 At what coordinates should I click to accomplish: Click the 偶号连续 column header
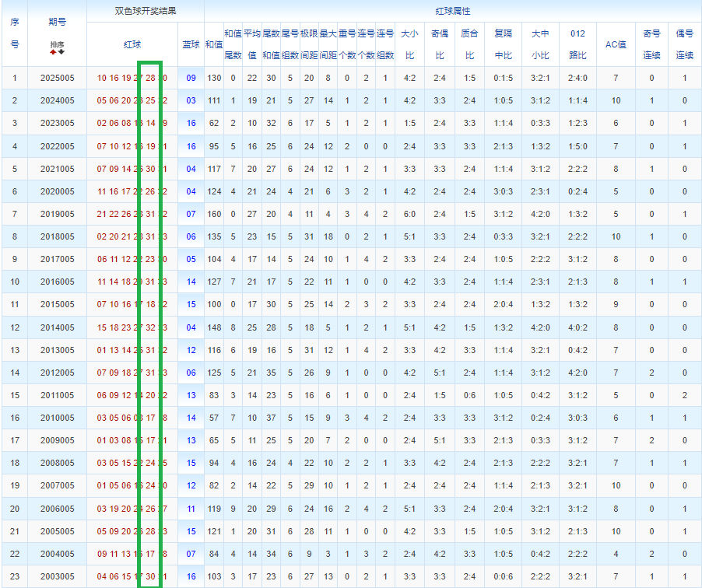pyautogui.click(x=684, y=45)
